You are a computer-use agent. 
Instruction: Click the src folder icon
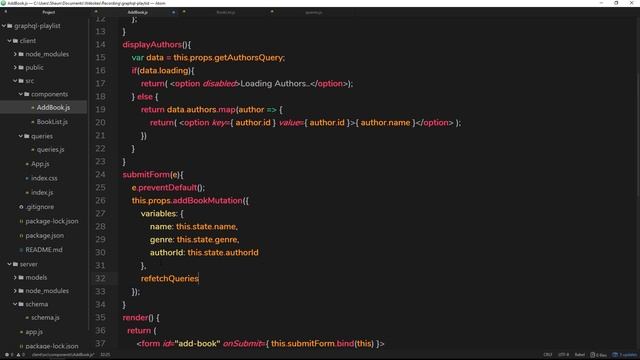pyautogui.click(x=21, y=81)
